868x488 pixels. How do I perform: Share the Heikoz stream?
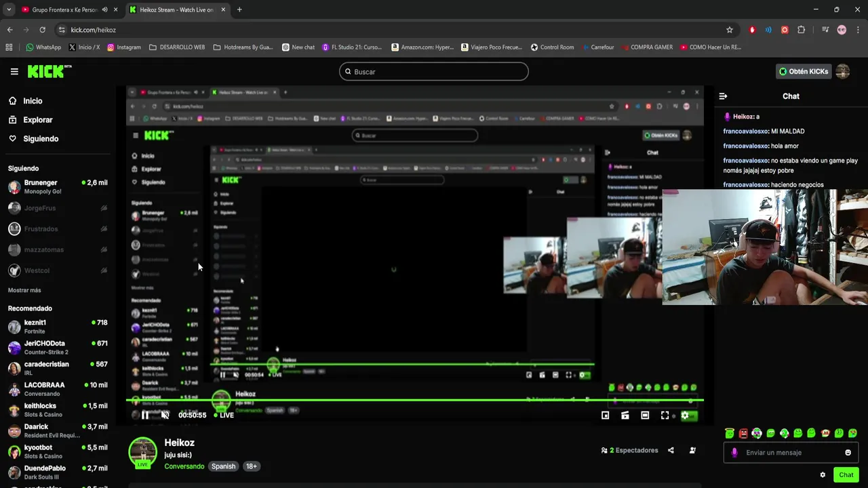pos(671,450)
